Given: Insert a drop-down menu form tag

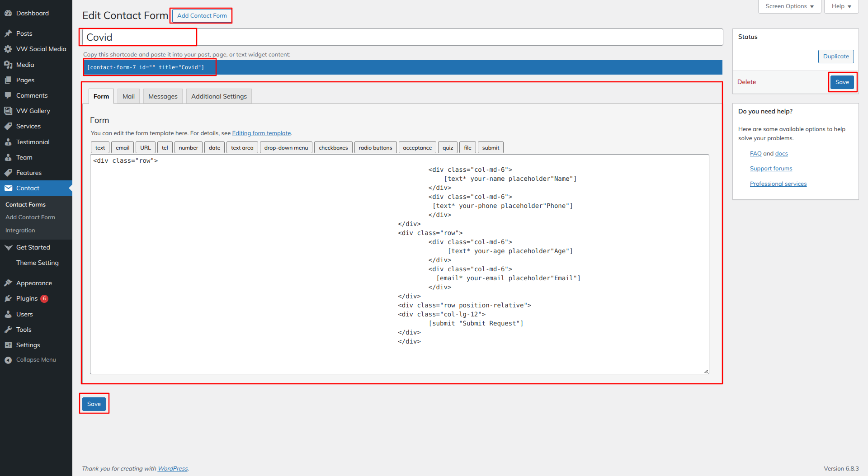Looking at the screenshot, I should point(286,148).
